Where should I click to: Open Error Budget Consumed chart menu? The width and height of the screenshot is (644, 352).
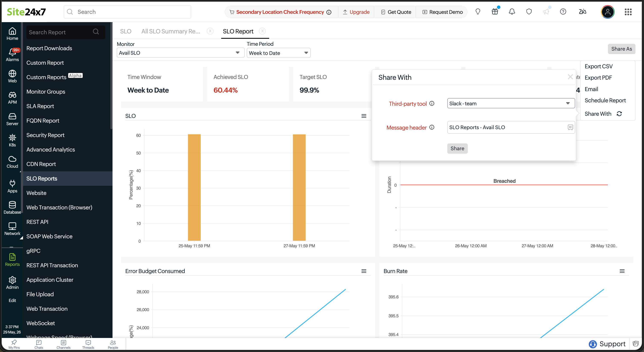click(364, 271)
